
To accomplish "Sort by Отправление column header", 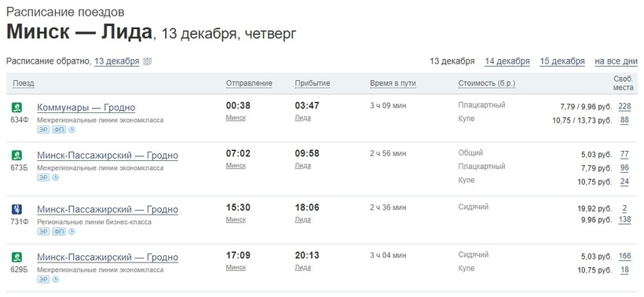I will [x=249, y=83].
